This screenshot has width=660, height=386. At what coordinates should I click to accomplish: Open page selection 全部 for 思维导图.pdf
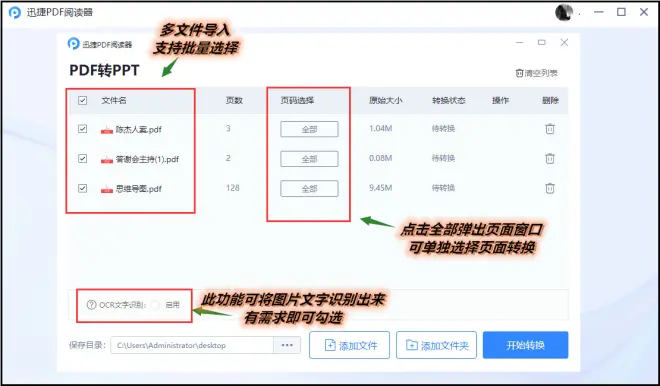(309, 189)
